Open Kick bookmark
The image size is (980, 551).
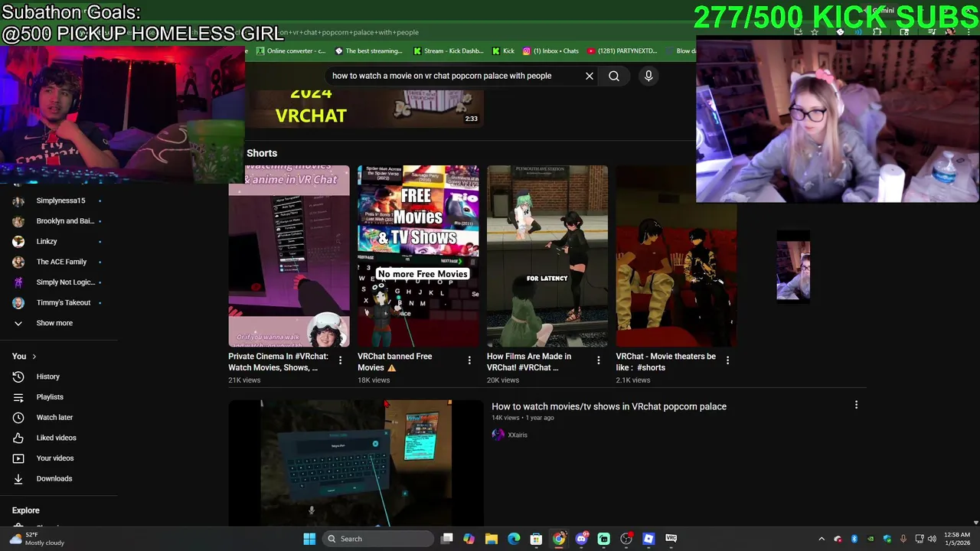pos(503,51)
